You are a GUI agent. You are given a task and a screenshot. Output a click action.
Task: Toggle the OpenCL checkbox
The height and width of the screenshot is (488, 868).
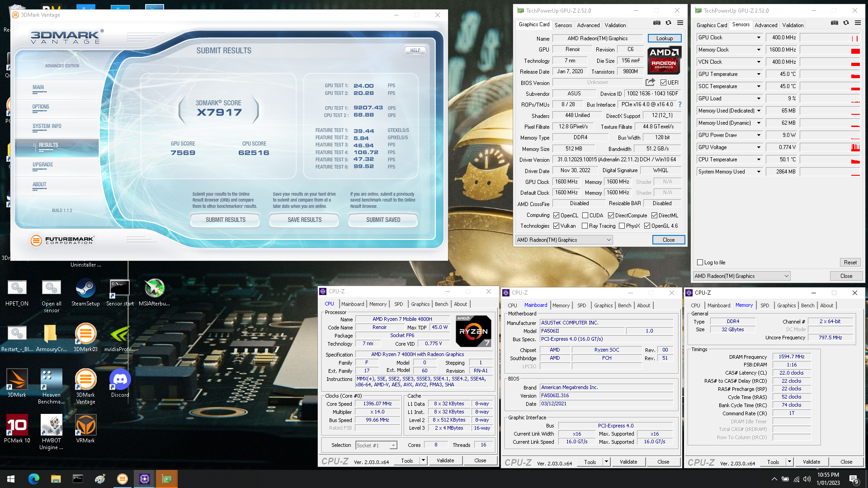tap(557, 216)
